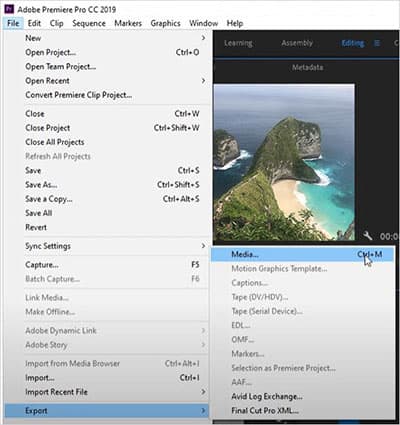The height and width of the screenshot is (425, 400).
Task: Expand the Export submenu
Action: click(x=107, y=411)
